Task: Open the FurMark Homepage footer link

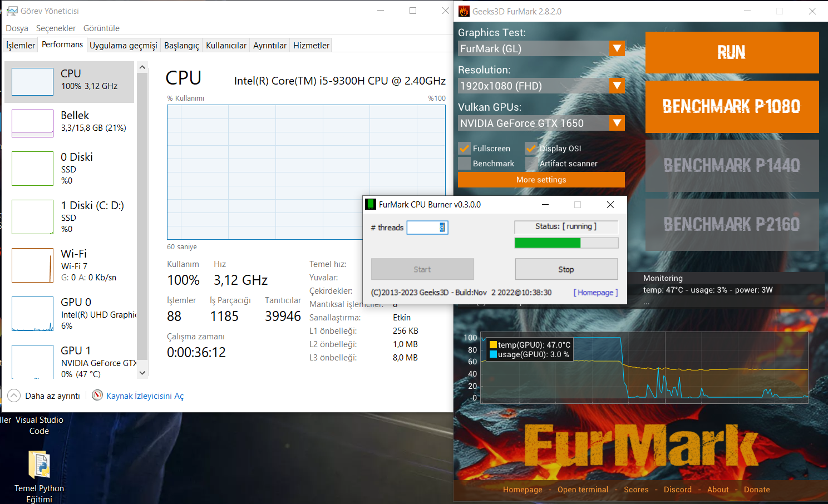Action: point(523,490)
